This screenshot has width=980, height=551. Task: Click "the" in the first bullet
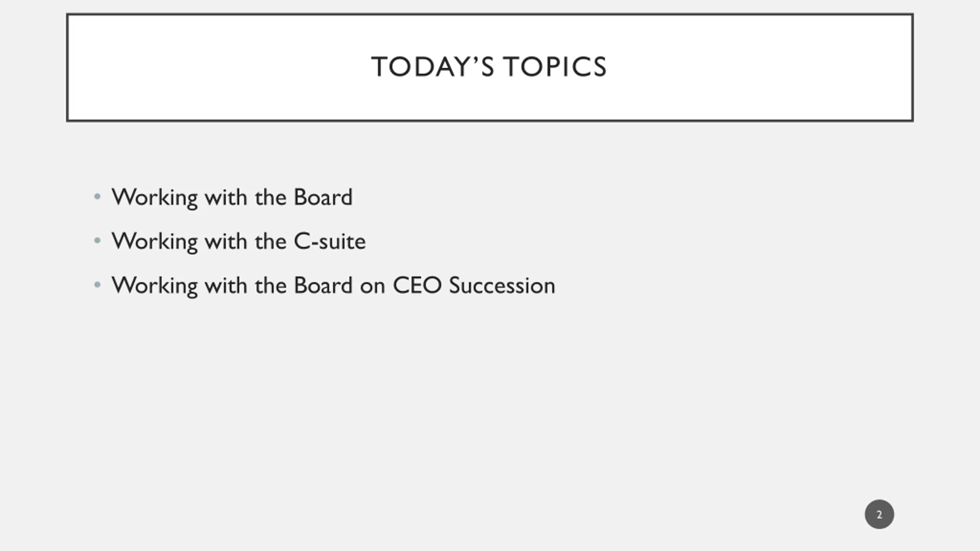(x=271, y=197)
